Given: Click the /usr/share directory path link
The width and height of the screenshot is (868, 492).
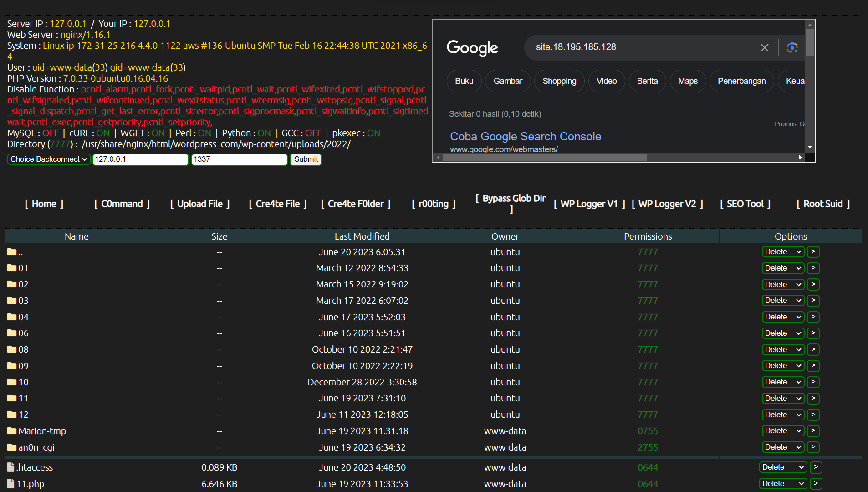Looking at the screenshot, I should click(x=216, y=144).
